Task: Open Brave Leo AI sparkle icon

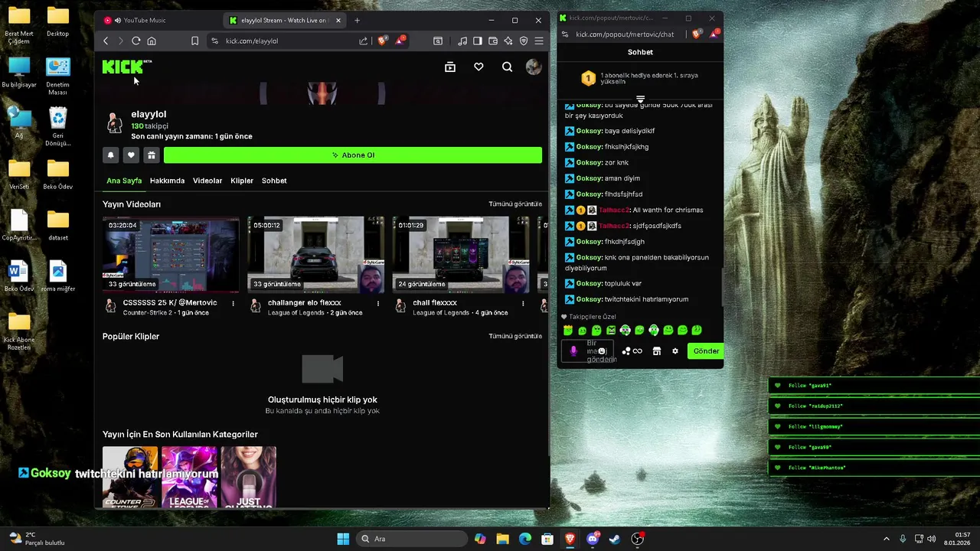Action: 508,41
